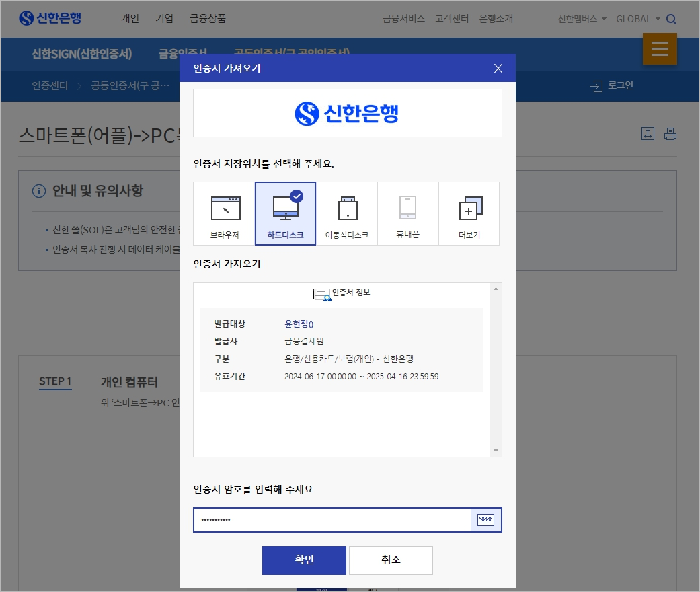Click the 신한은행 banner in dialog
The image size is (700, 592).
(x=348, y=113)
